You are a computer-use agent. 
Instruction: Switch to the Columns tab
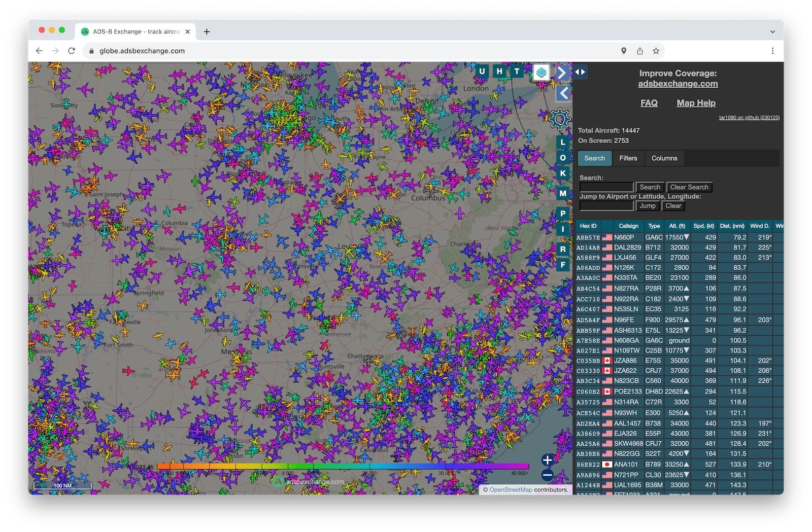click(664, 158)
